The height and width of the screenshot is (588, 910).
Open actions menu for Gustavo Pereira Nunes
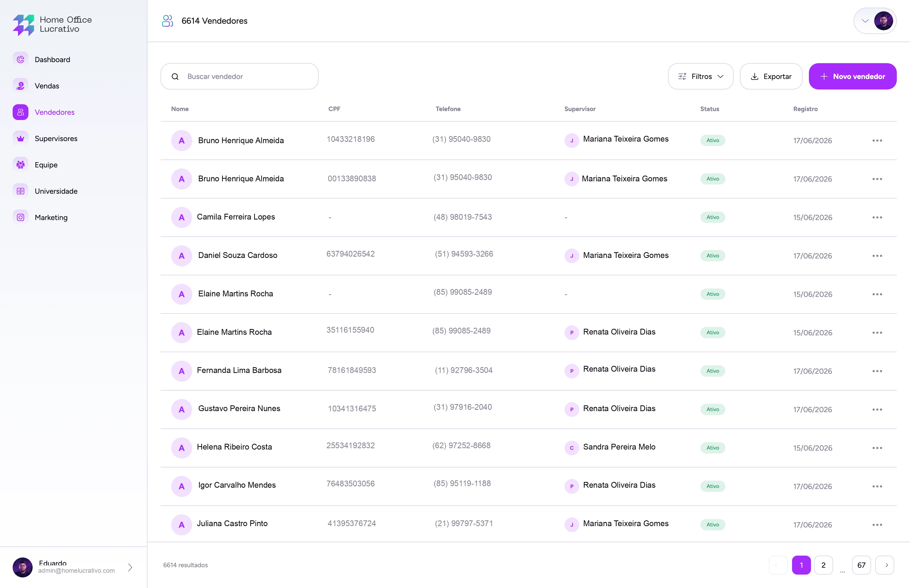pos(877,409)
